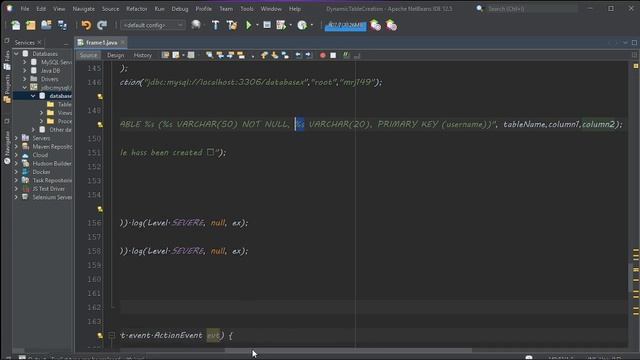Viewport: 640px width, 360px height.
Task: Minimize the Services panel
Action: [x=66, y=43]
